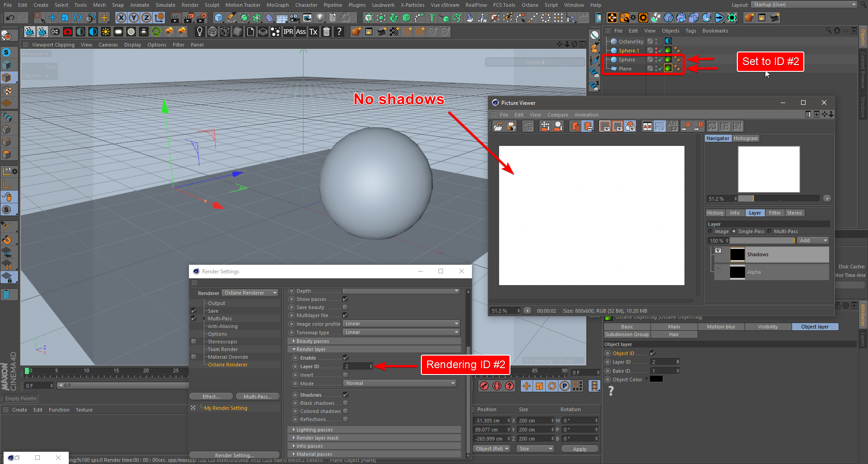Toggle the Colored shadows checkbox
Viewport: 868px width, 464px height.
pyautogui.click(x=346, y=411)
